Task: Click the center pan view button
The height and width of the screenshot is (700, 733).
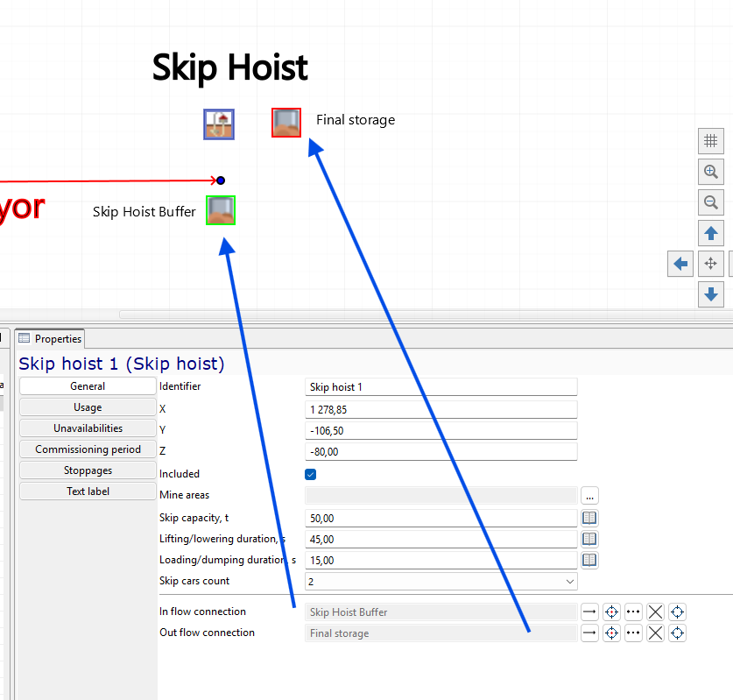Action: coord(710,264)
